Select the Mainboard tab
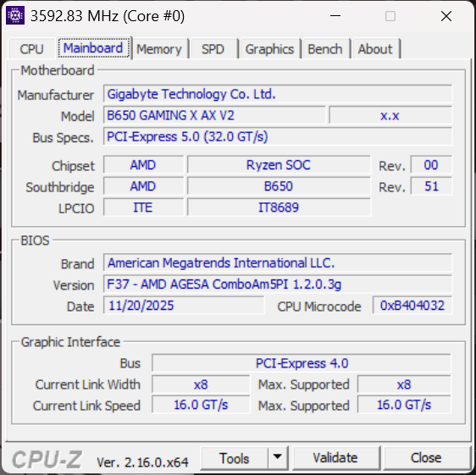 (x=93, y=48)
